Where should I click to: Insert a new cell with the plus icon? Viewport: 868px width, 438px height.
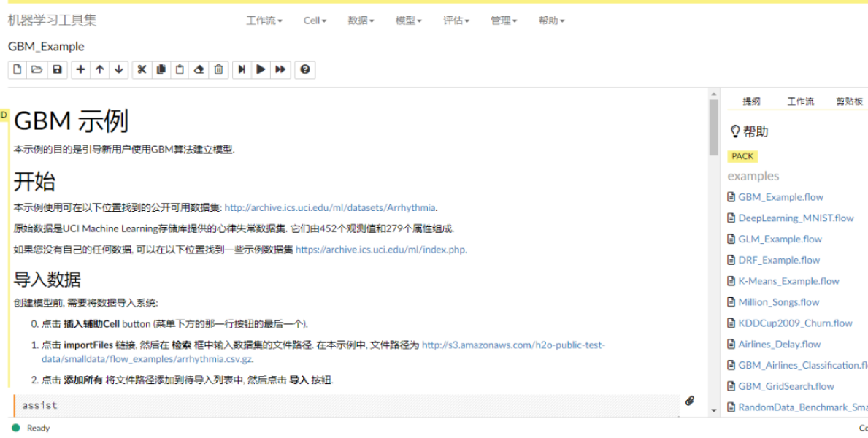[80, 70]
